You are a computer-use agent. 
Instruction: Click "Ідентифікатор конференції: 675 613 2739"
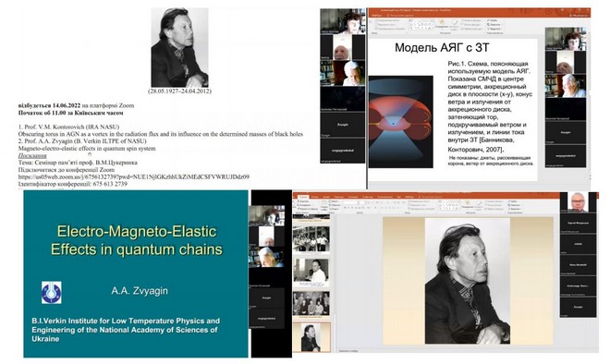[x=73, y=184]
